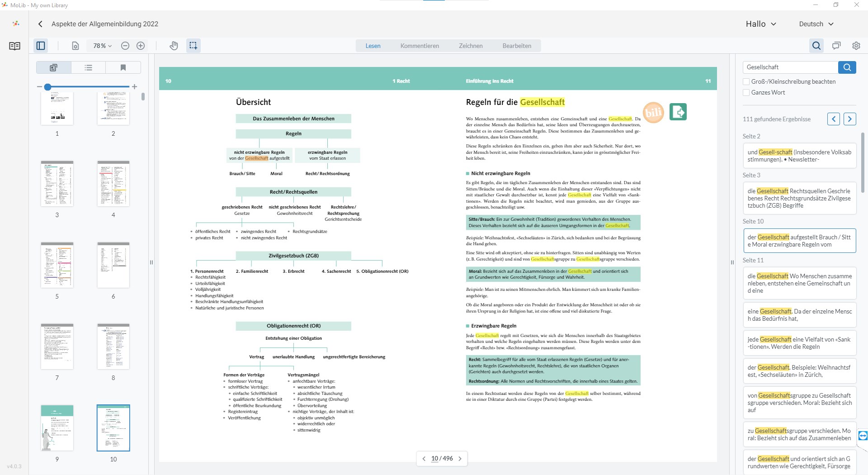Viewport: 868px width, 475px height.
Task: Go to previous search result
Action: (x=834, y=119)
